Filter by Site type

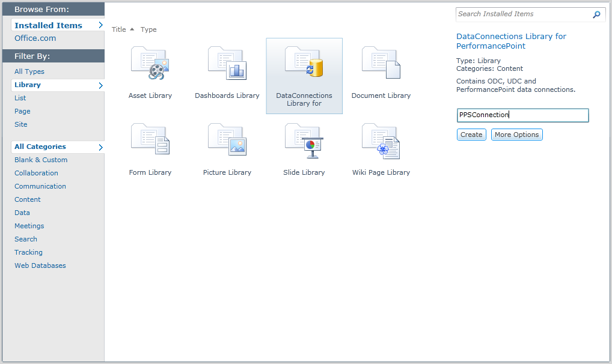(20, 124)
